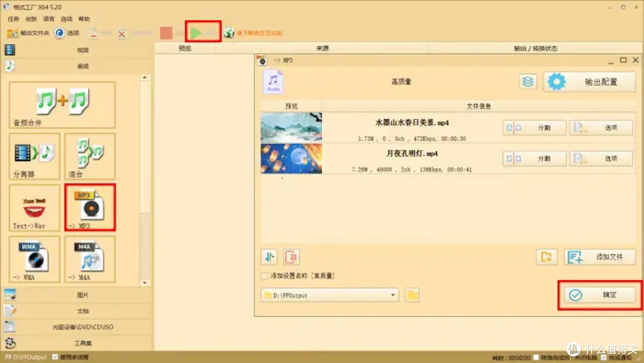Select the -> M4A conversion tile
Image resolution: width=644 pixels, height=363 pixels.
90,259
